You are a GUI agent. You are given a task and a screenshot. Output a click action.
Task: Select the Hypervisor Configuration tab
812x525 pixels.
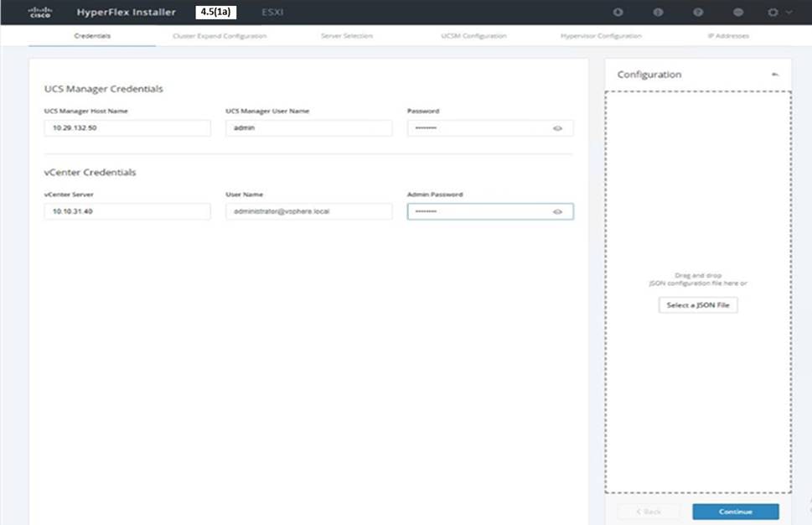point(601,36)
